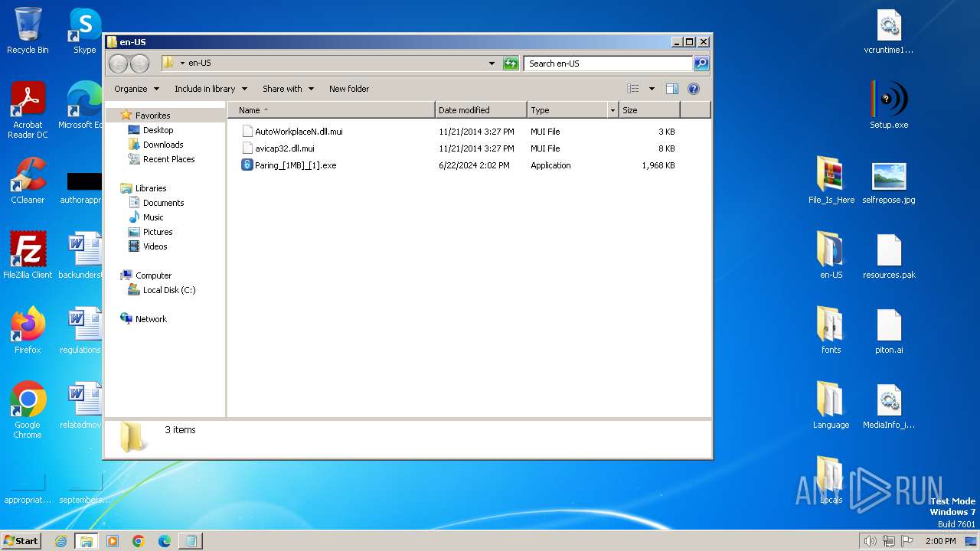Viewport: 980px width, 551px height.
Task: Show the preview pane
Action: pyautogui.click(x=671, y=89)
